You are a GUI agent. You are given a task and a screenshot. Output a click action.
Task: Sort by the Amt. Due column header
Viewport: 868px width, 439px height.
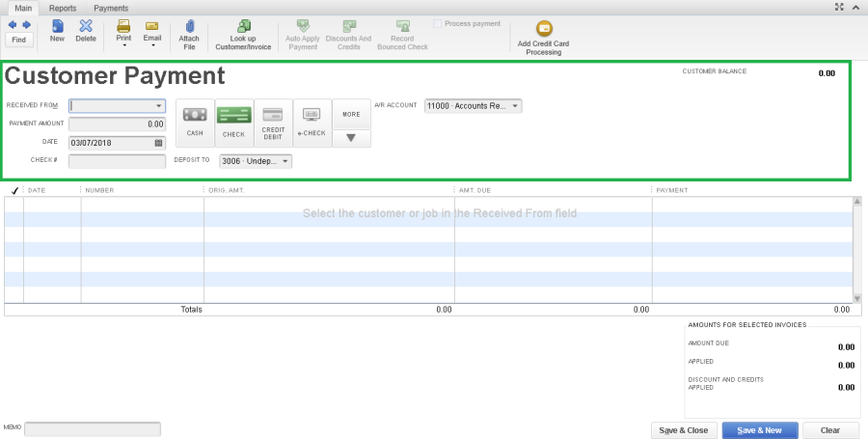point(475,190)
